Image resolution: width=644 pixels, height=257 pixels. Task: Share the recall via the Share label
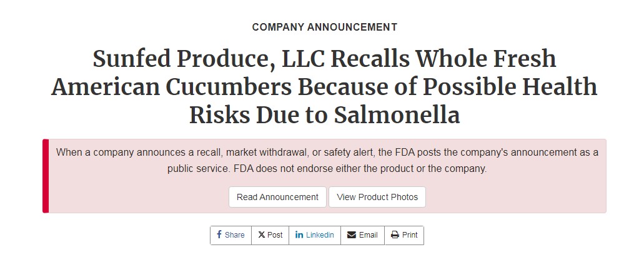(x=234, y=235)
